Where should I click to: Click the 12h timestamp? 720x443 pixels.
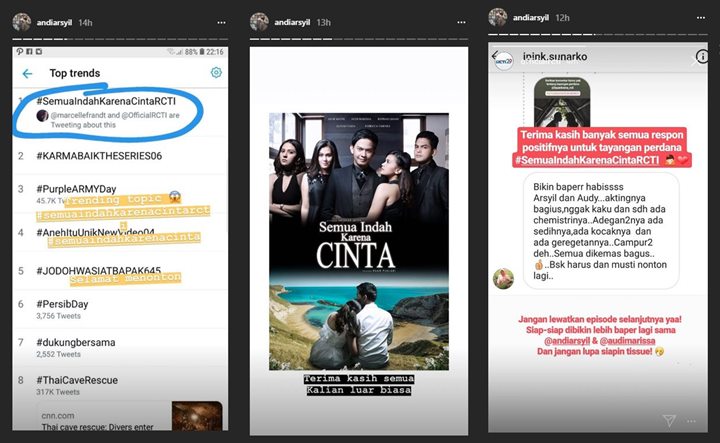point(562,18)
